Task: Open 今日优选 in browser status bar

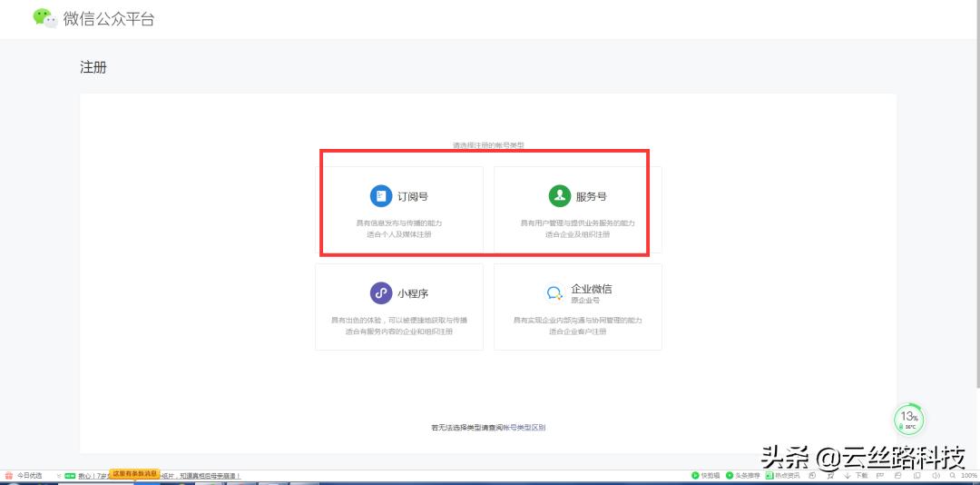Action: [x=29, y=476]
